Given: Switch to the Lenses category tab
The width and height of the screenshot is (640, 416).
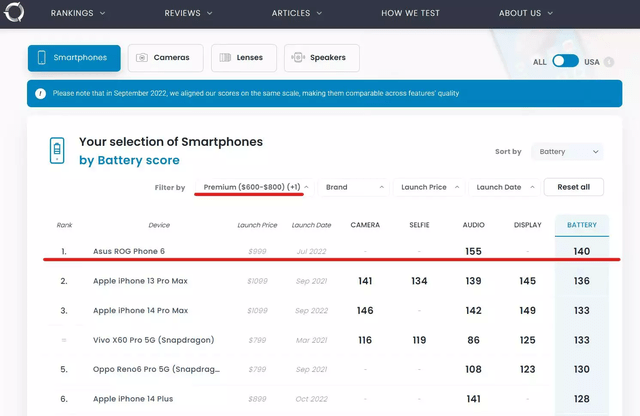Looking at the screenshot, I should click(x=244, y=58).
